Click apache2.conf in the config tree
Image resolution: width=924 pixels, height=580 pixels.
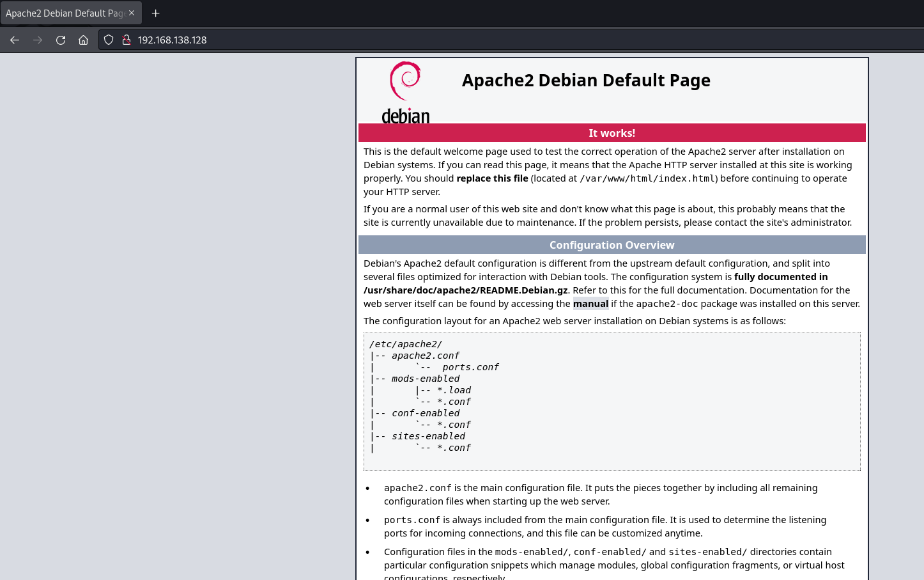pos(426,356)
